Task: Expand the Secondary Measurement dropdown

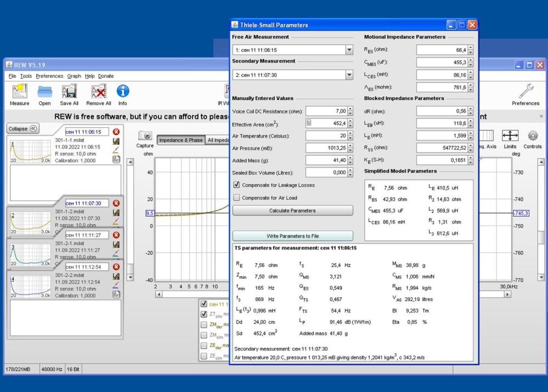Action: 349,75
